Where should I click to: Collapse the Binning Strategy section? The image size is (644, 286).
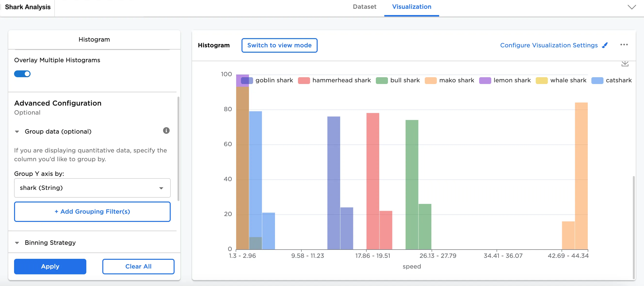coord(17,243)
